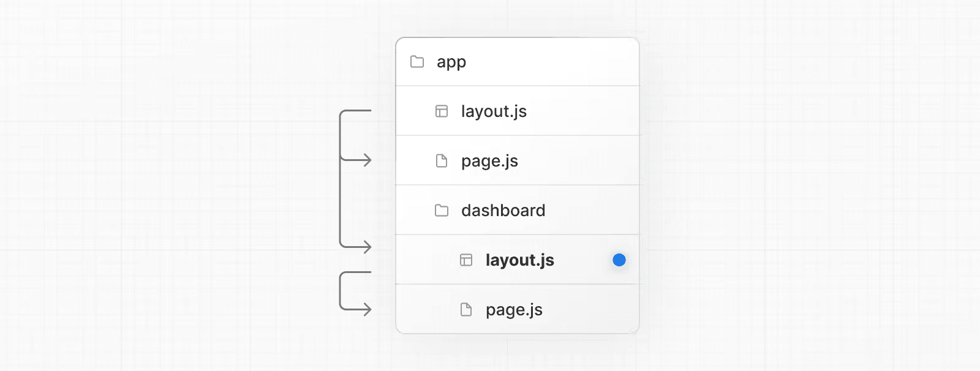
Task: Click the app folder icon
Action: pyautogui.click(x=417, y=62)
